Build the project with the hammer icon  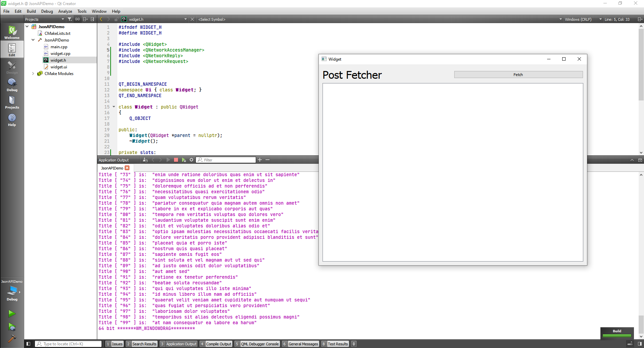tap(12, 339)
